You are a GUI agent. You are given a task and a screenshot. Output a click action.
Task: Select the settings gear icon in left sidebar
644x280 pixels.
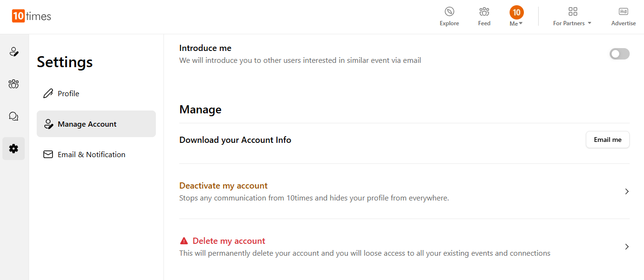14,149
